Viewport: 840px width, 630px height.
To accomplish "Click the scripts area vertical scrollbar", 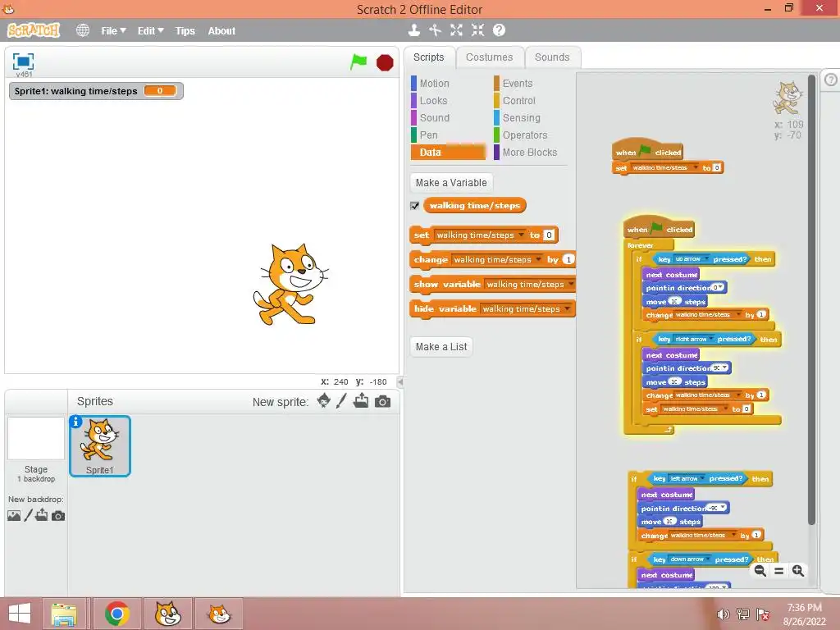I will pos(811,300).
